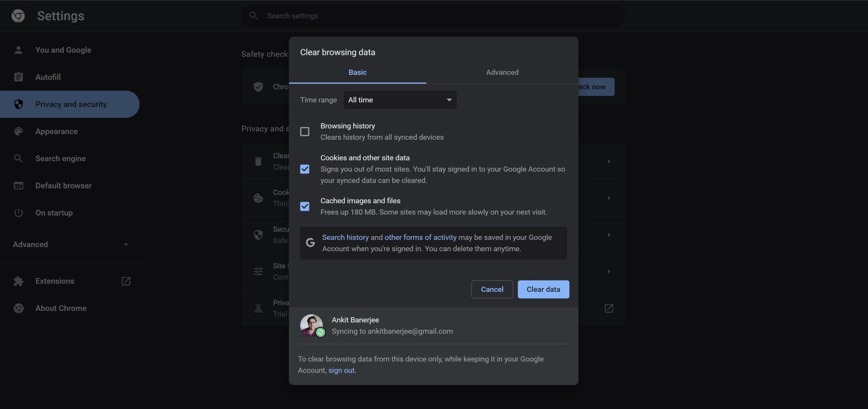Follow the sign out link
Viewport: 868px width, 409px height.
point(341,371)
